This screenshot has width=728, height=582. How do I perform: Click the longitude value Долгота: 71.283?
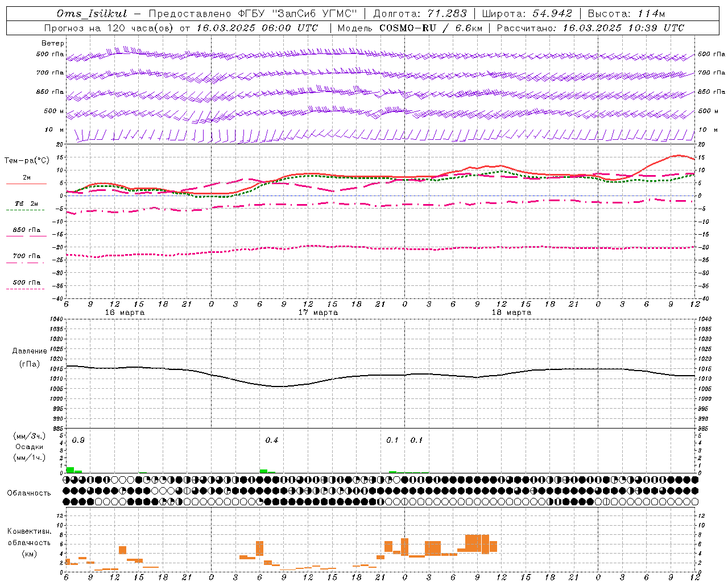420,14
